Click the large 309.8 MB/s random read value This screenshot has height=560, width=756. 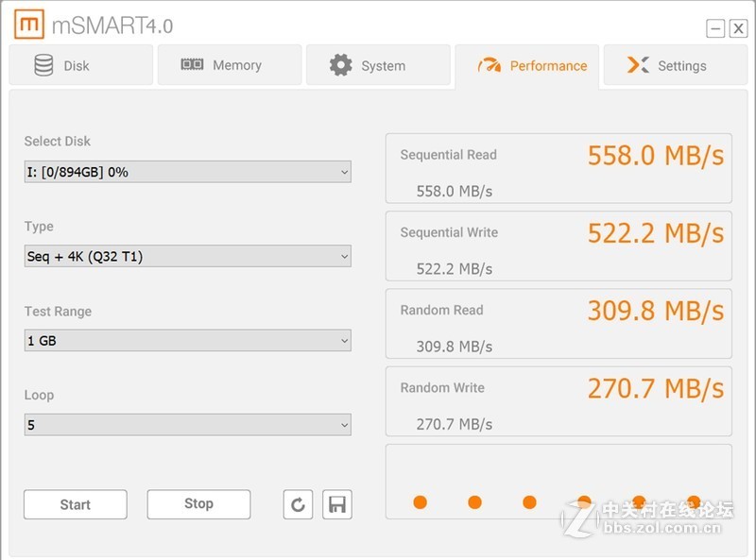pyautogui.click(x=656, y=311)
